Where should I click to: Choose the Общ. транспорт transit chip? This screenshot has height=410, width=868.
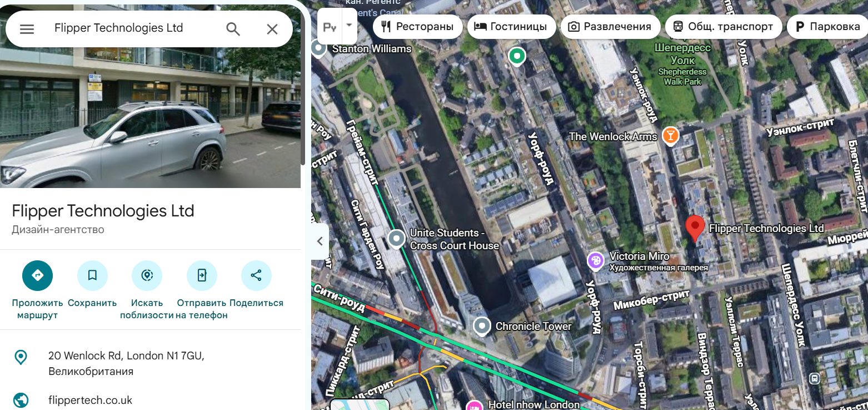(x=723, y=27)
